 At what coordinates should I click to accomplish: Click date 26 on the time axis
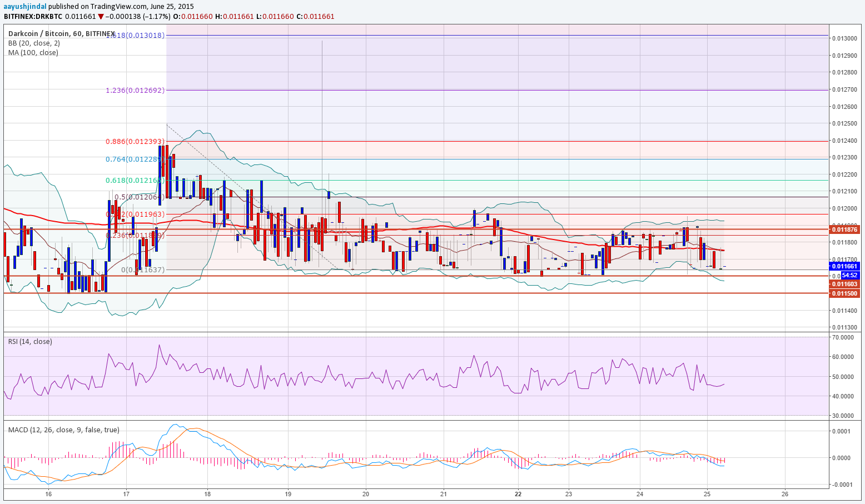pos(785,494)
